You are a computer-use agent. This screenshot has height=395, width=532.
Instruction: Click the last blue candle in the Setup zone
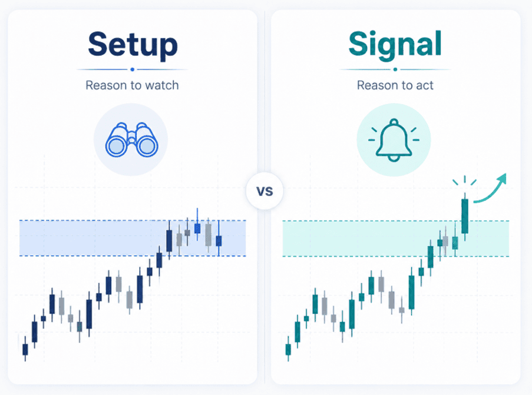219,238
